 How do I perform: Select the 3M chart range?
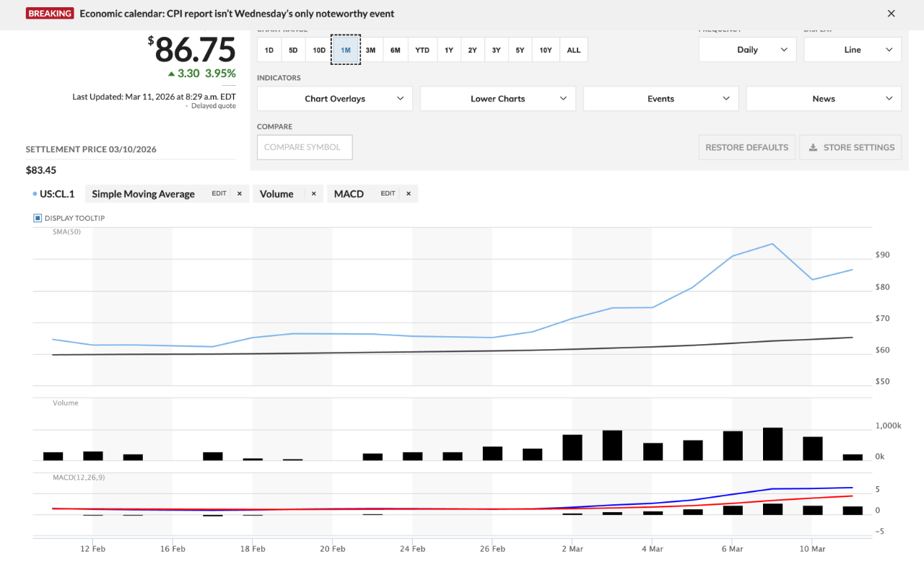[x=370, y=50]
